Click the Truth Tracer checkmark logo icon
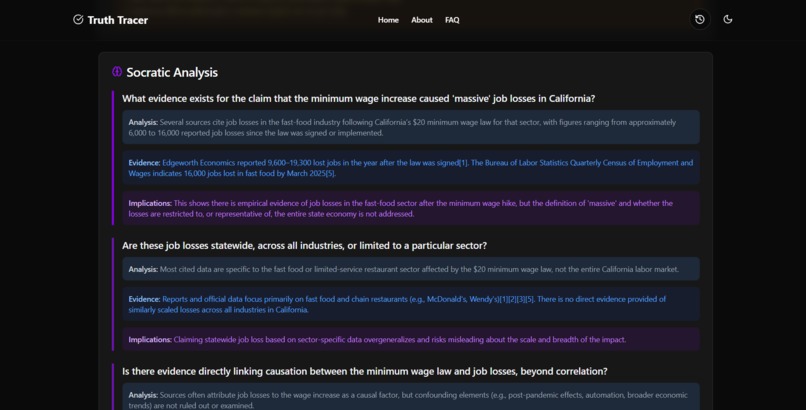Image resolution: width=806 pixels, height=410 pixels. [78, 20]
